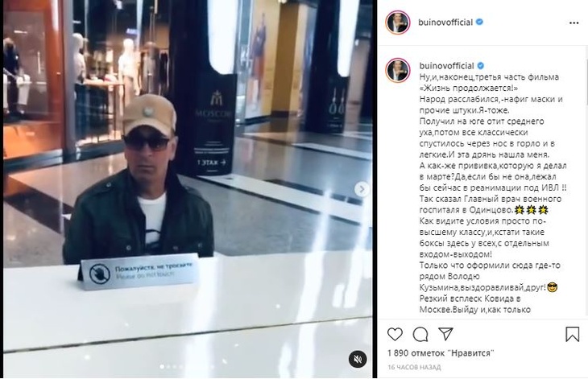Click the verified badge in the header

479,22
